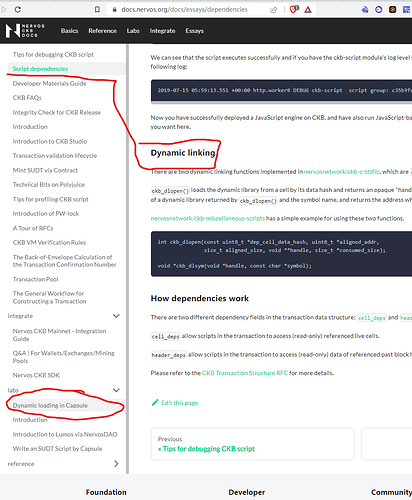
Task: Follow the nervosnetwork/ckb-miscellaneous-scripts link
Action: click(x=208, y=218)
